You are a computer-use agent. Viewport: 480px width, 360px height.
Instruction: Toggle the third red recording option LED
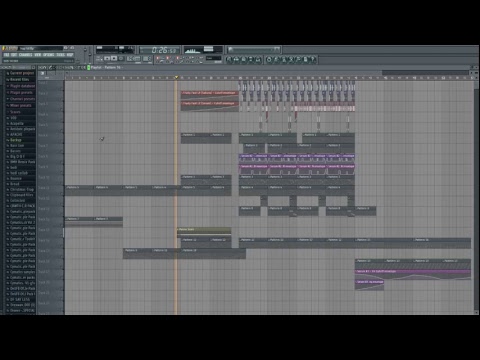[178, 58]
